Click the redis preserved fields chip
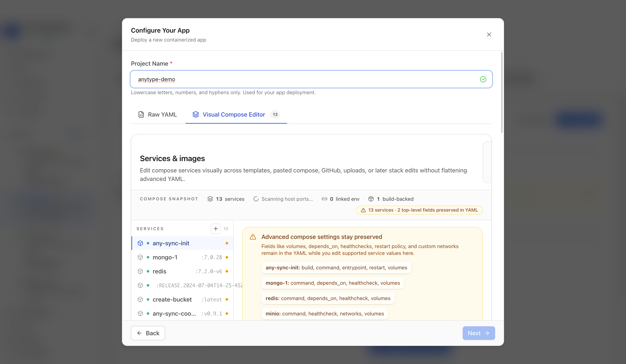 click(x=328, y=298)
